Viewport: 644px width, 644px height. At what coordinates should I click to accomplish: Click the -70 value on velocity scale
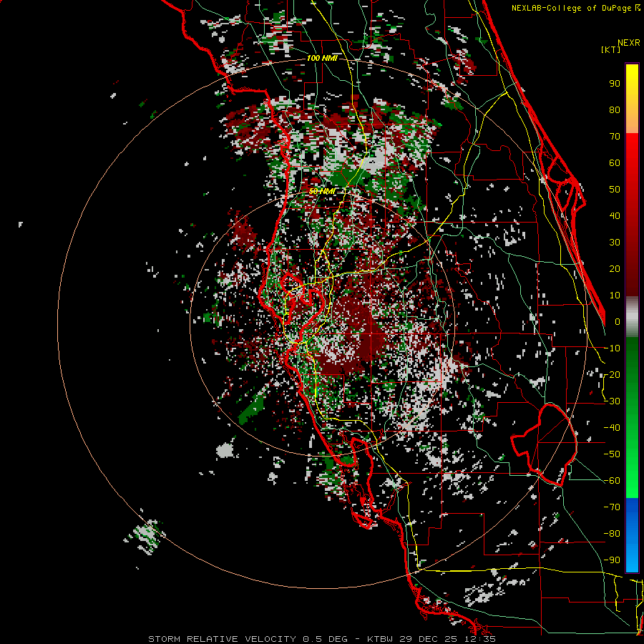coord(612,507)
